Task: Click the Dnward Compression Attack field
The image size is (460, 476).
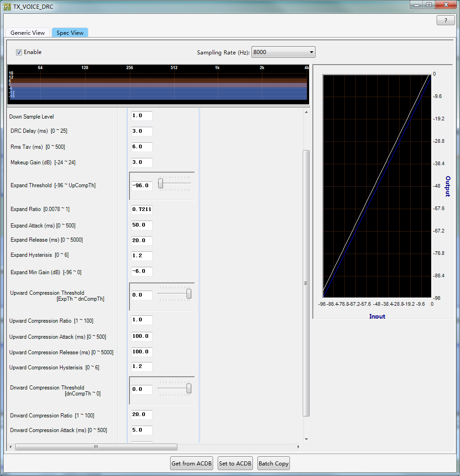Action: (x=142, y=430)
